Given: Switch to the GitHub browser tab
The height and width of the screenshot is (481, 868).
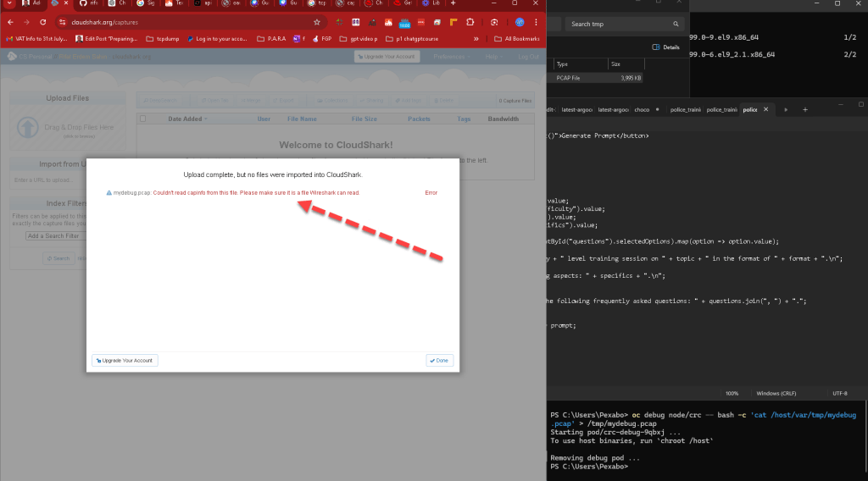Looking at the screenshot, I should pyautogui.click(x=87, y=3).
